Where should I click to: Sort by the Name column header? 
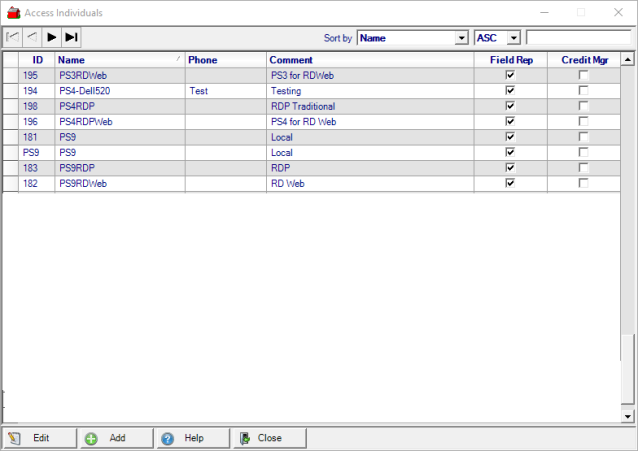coord(119,60)
